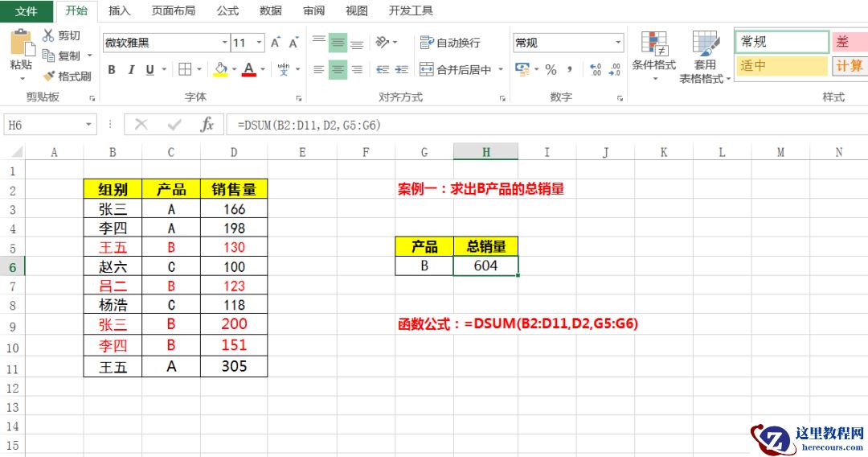Toggle Italic formatting
Image resolution: width=868 pixels, height=457 pixels.
[131, 70]
